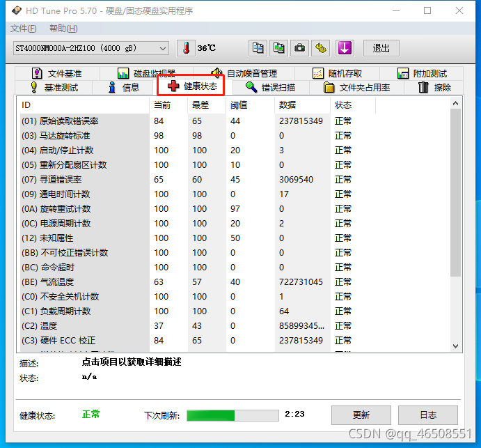Select the (C3) 硬件 ECC 校正 row
The image size is (481, 448).
[198, 341]
